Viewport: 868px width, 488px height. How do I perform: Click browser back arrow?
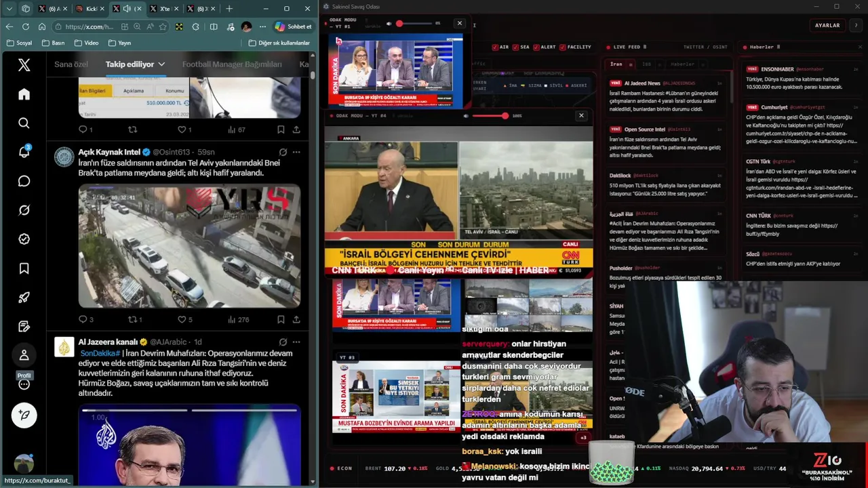[x=9, y=26]
